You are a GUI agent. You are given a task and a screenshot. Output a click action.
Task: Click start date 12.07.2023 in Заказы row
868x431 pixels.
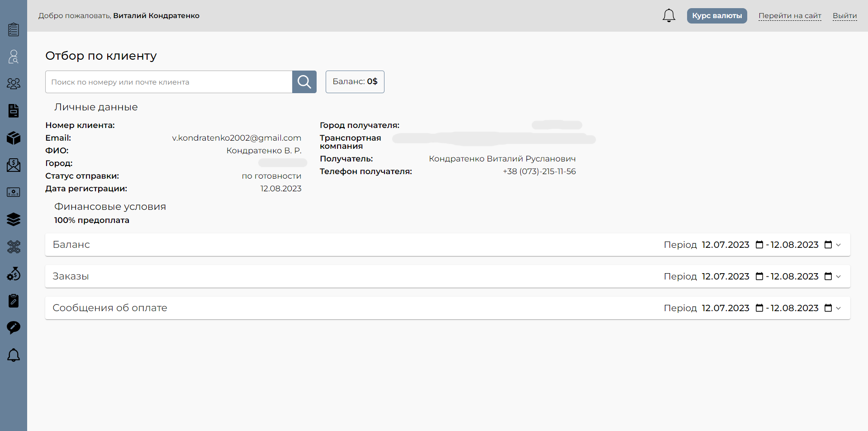[x=726, y=276]
